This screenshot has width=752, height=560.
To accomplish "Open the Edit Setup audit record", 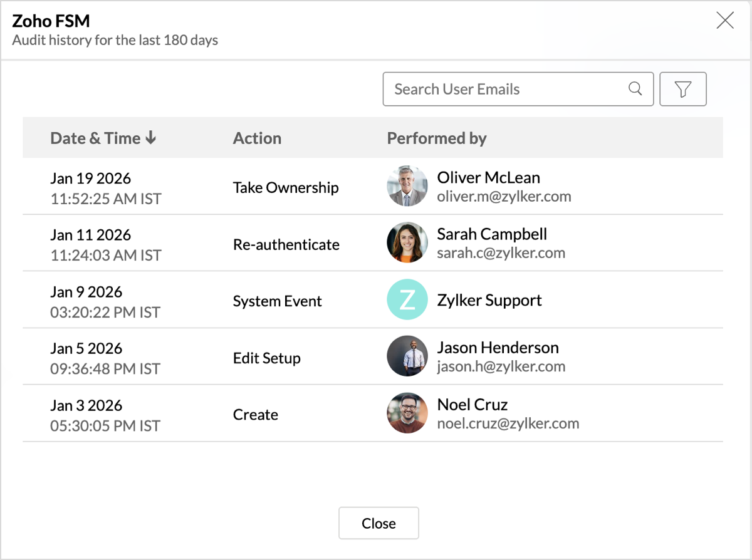I will tap(267, 358).
